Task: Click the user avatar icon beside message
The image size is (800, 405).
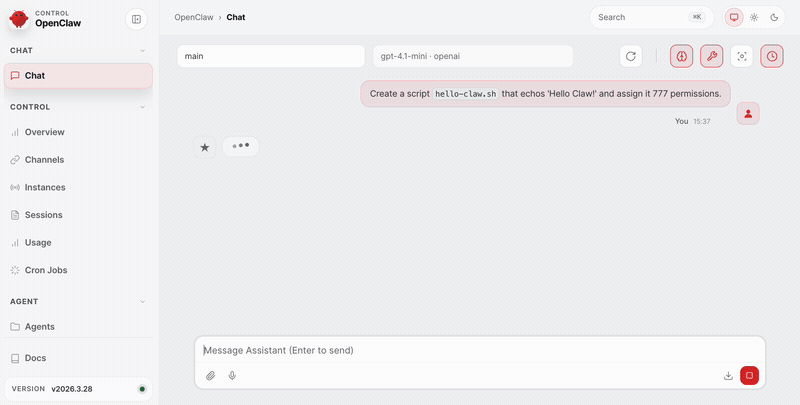Action: [748, 113]
